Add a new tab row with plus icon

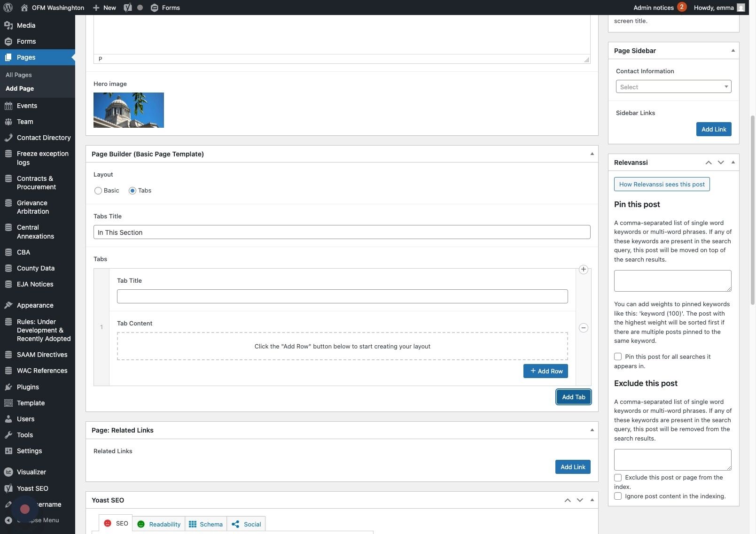584,269
